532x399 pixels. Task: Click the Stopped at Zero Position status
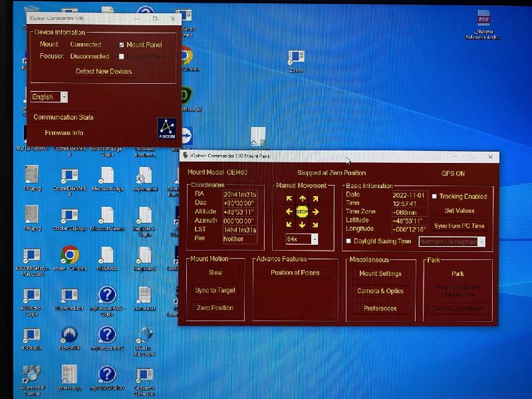pos(331,173)
